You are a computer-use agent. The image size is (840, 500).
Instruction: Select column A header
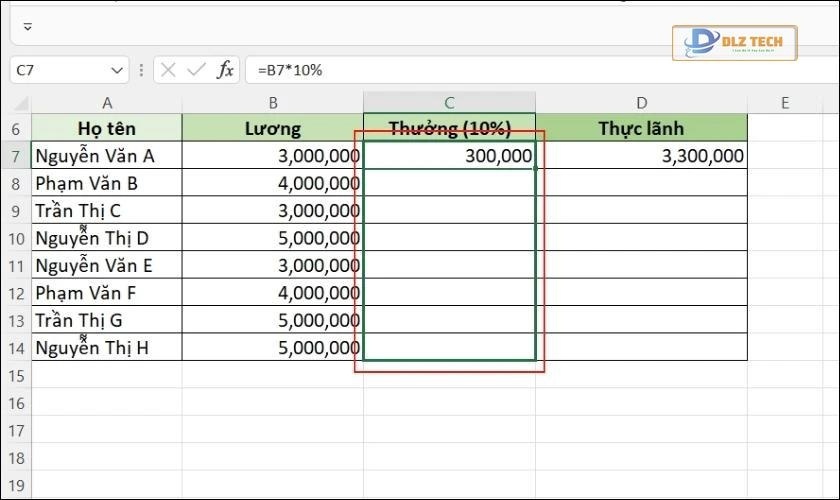click(107, 103)
